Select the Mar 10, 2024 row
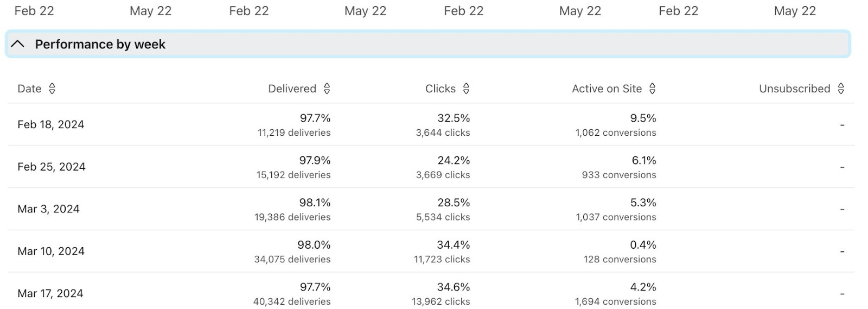868x309 pixels. click(51, 251)
